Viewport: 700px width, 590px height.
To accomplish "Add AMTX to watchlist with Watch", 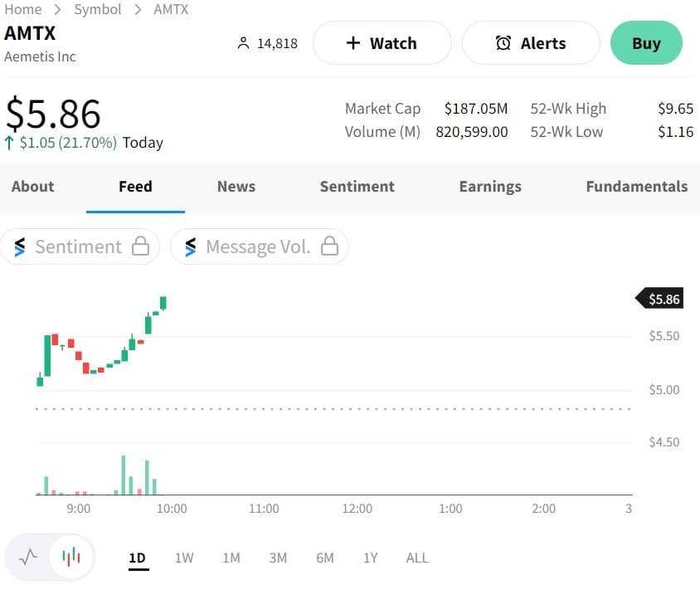I will [x=382, y=43].
